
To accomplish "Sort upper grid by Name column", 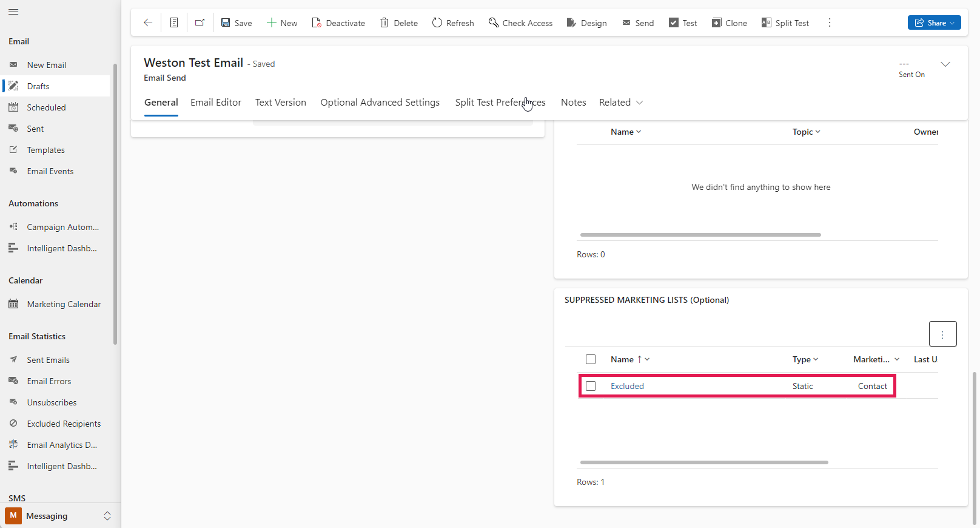I will (x=626, y=132).
